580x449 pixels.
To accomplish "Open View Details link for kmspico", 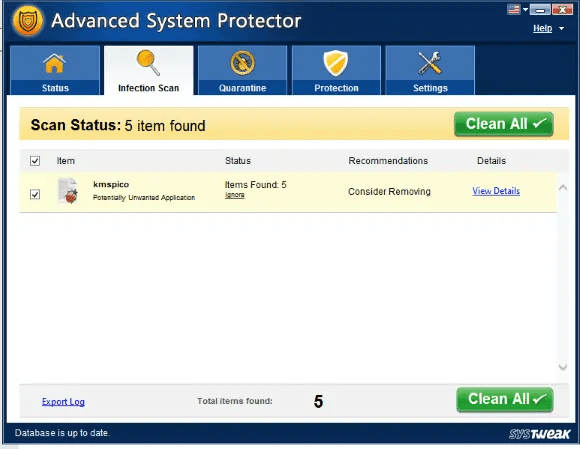I will [x=496, y=191].
